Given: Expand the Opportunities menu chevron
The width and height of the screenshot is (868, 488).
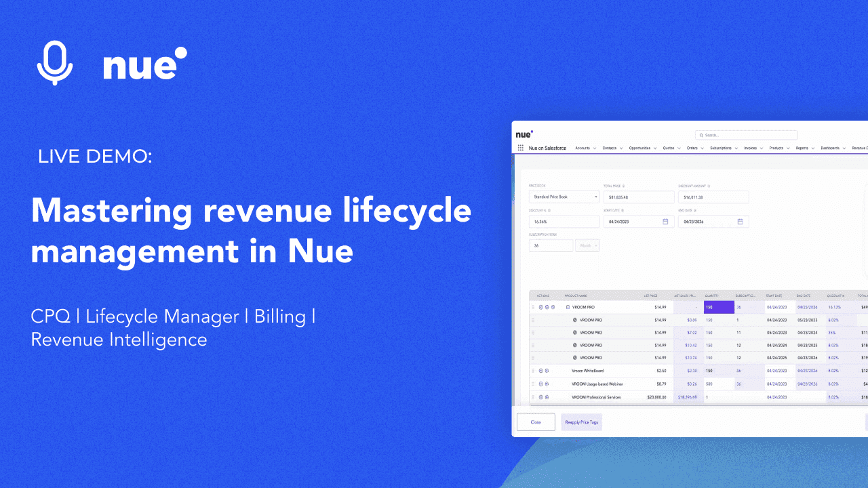Looking at the screenshot, I should click(x=655, y=148).
